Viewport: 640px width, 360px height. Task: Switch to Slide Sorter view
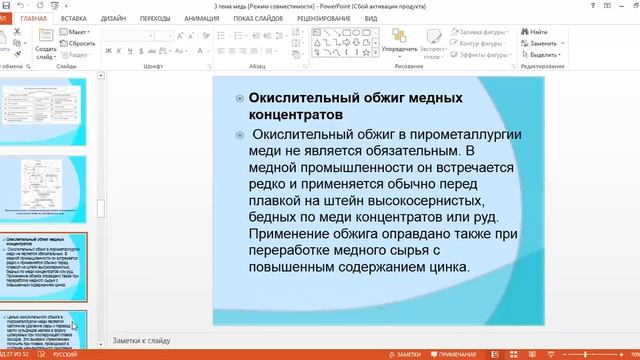(x=513, y=354)
